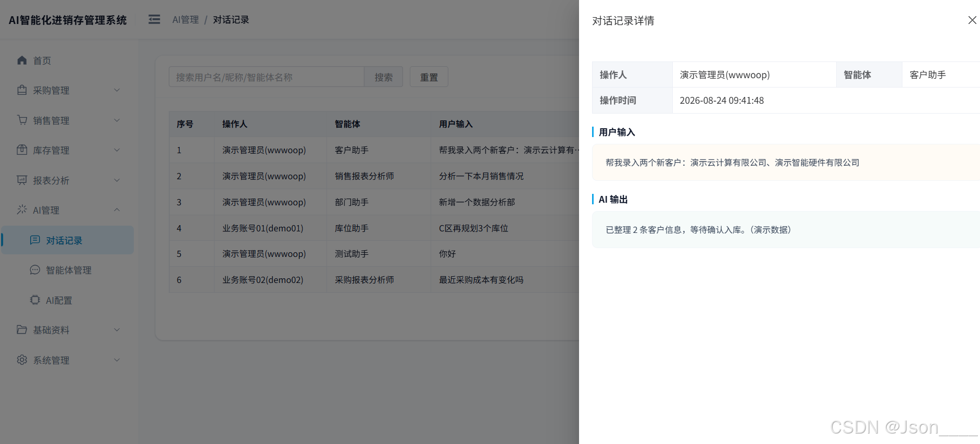Viewport: 980px width, 444px height.
Task: Click the 库存管理 box icon
Action: point(22,150)
